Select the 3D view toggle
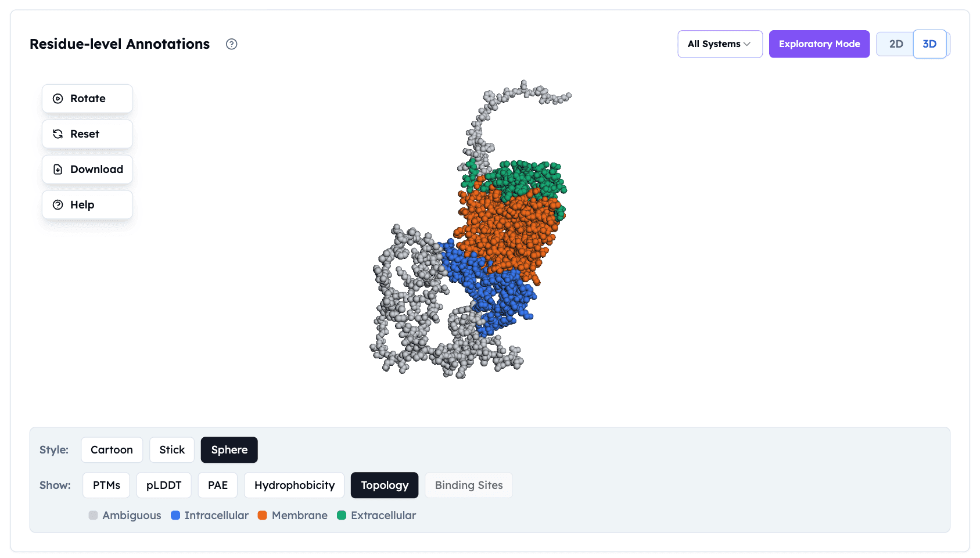Screen dimensions: 980x558 point(929,44)
